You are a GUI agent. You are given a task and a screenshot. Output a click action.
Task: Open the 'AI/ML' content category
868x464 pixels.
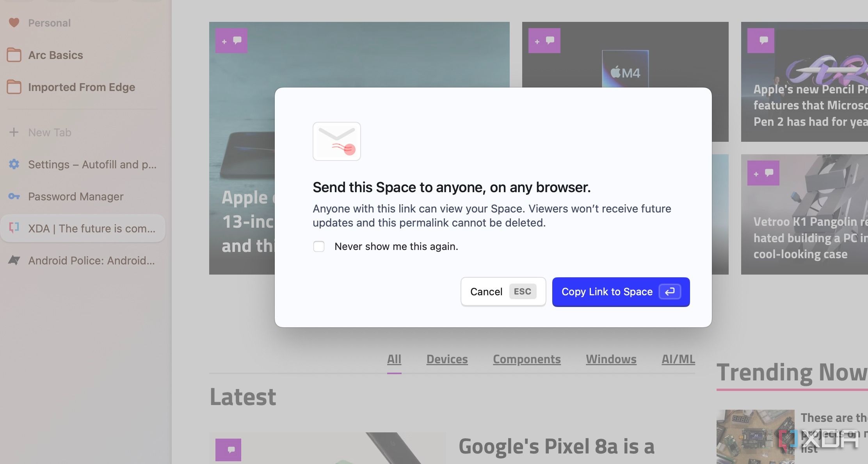(678, 359)
